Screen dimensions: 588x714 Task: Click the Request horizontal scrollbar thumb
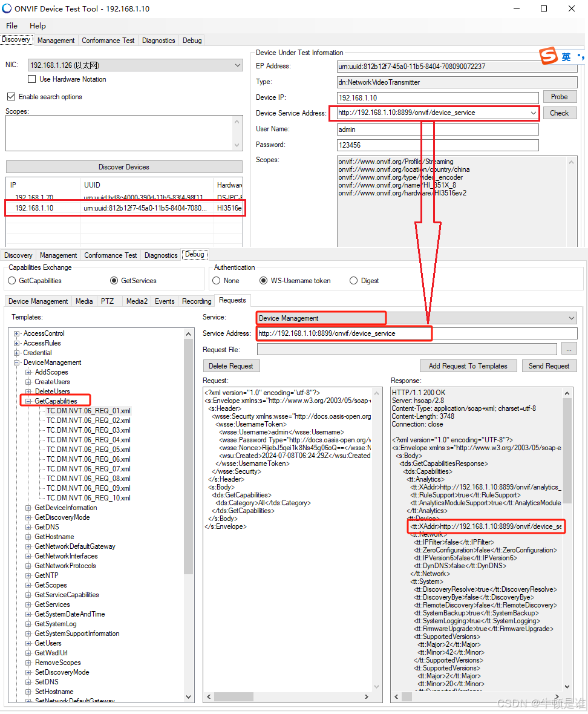234,696
